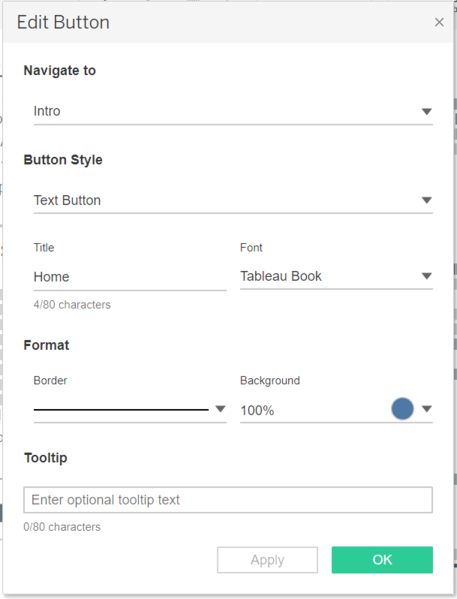The image size is (457, 599).
Task: Click the Tooltip section heading
Action: pyautogui.click(x=46, y=458)
